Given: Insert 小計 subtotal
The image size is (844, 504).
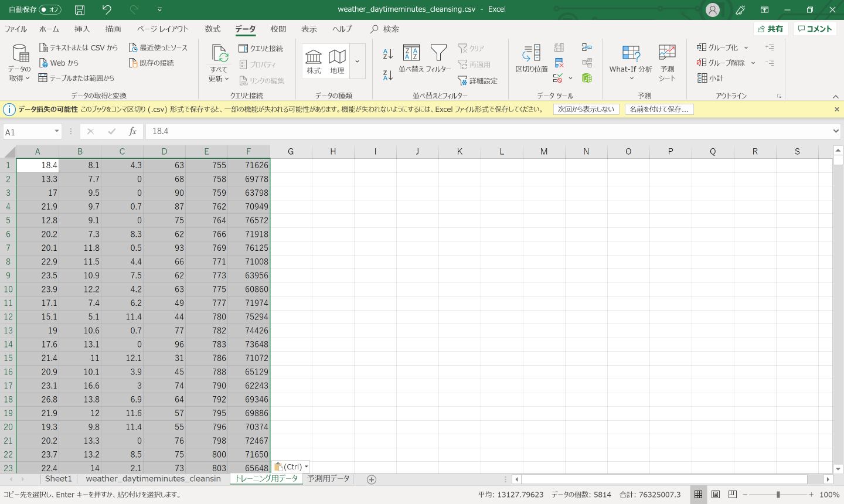Looking at the screenshot, I should (710, 78).
